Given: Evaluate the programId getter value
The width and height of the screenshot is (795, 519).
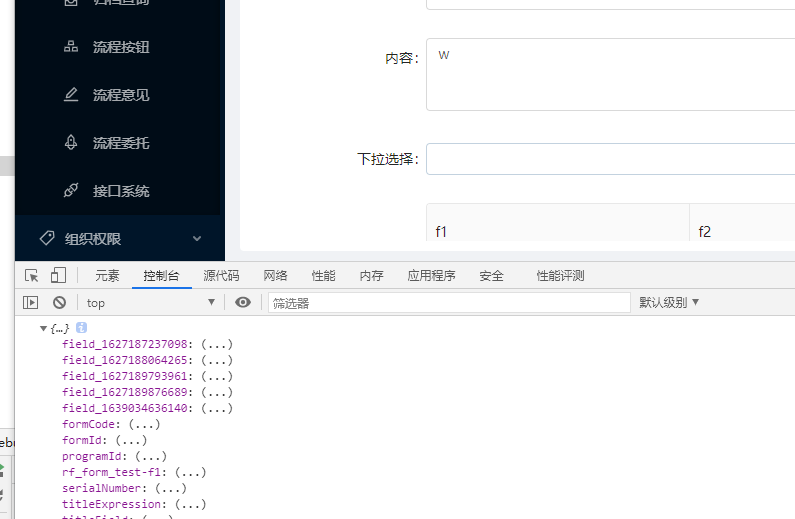Looking at the screenshot, I should point(151,456).
